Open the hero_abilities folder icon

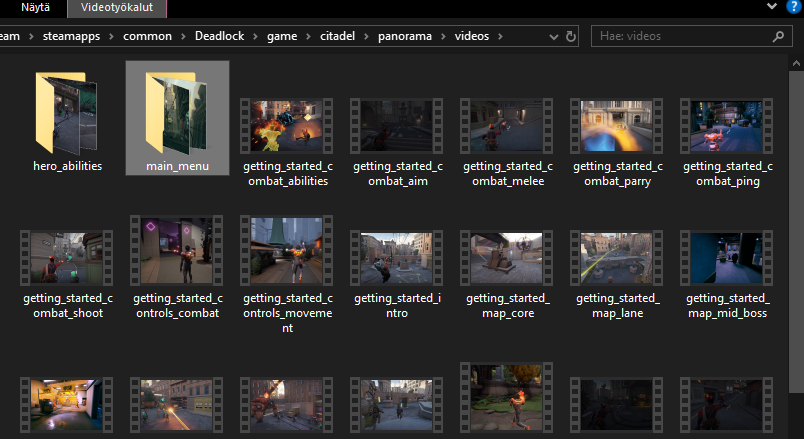point(67,113)
